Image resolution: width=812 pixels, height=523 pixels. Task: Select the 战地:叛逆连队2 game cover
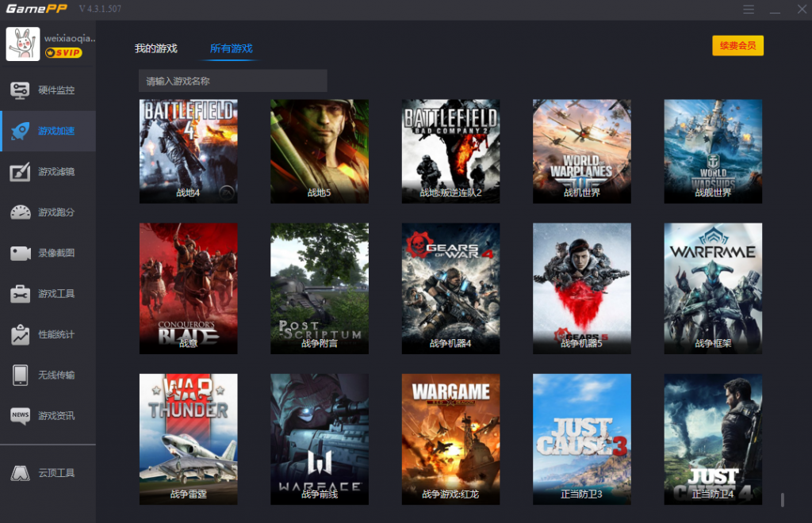click(450, 151)
